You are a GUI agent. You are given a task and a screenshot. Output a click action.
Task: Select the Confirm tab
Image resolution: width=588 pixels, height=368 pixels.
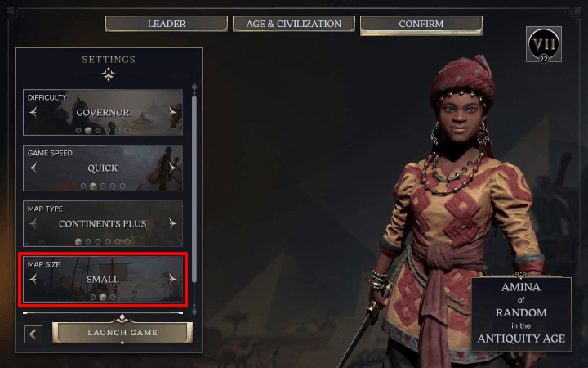(421, 25)
